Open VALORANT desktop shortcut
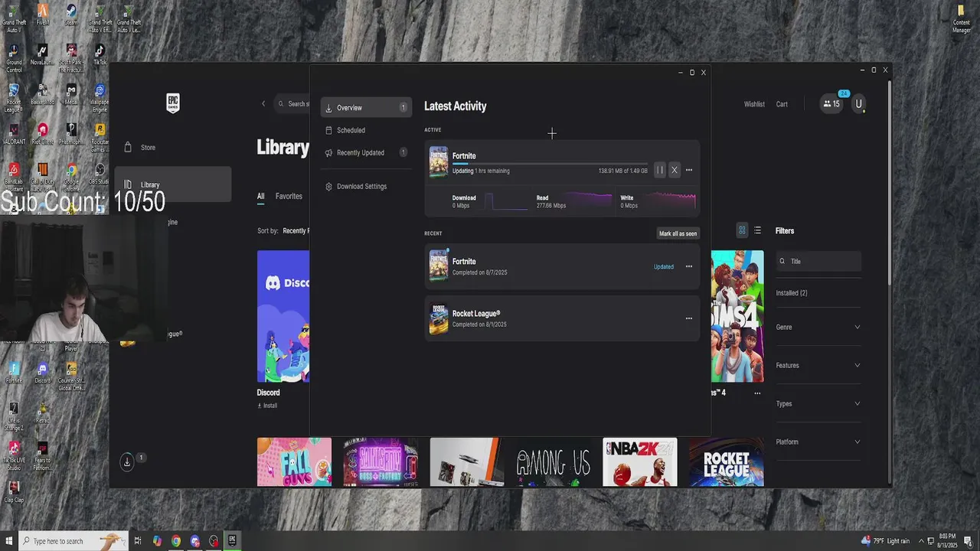 13,135
